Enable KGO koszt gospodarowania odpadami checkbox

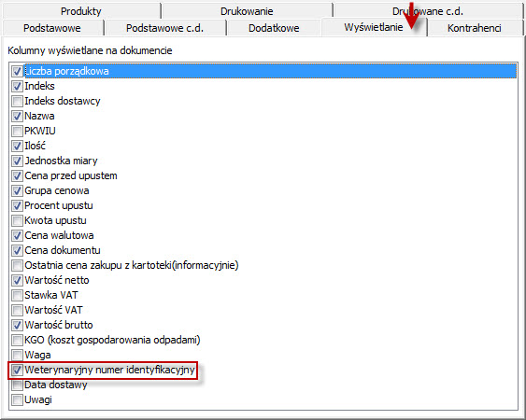click(17, 340)
